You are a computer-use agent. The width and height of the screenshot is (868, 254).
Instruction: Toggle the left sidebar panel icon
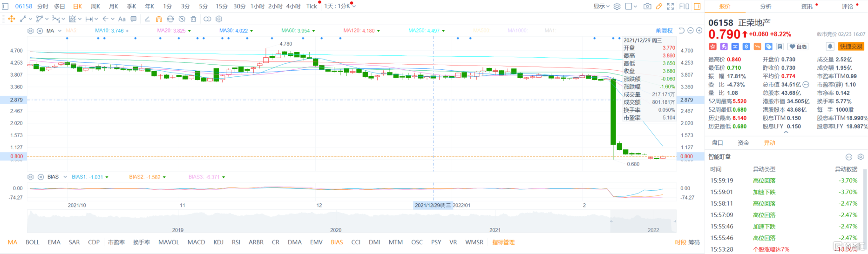point(6,7)
